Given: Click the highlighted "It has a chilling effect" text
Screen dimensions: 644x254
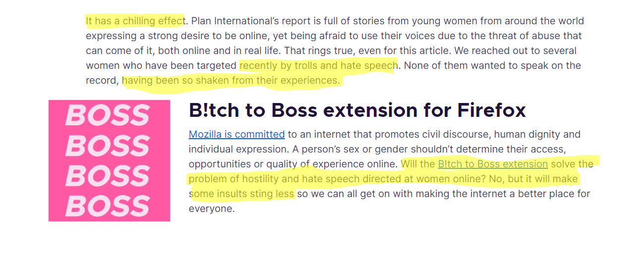Looking at the screenshot, I should (134, 21).
